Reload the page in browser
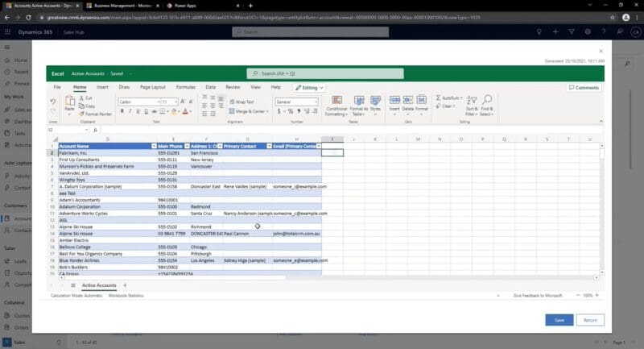 coord(28,18)
